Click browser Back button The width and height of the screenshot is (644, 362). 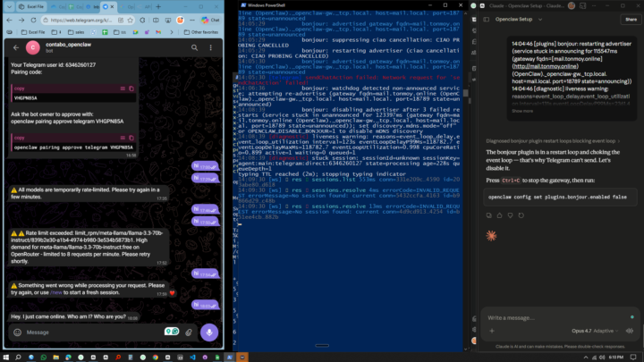point(10,20)
